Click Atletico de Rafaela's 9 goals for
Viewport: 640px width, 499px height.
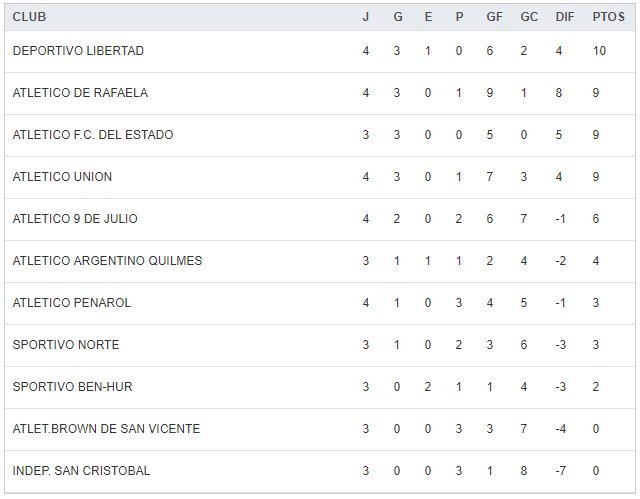point(490,93)
